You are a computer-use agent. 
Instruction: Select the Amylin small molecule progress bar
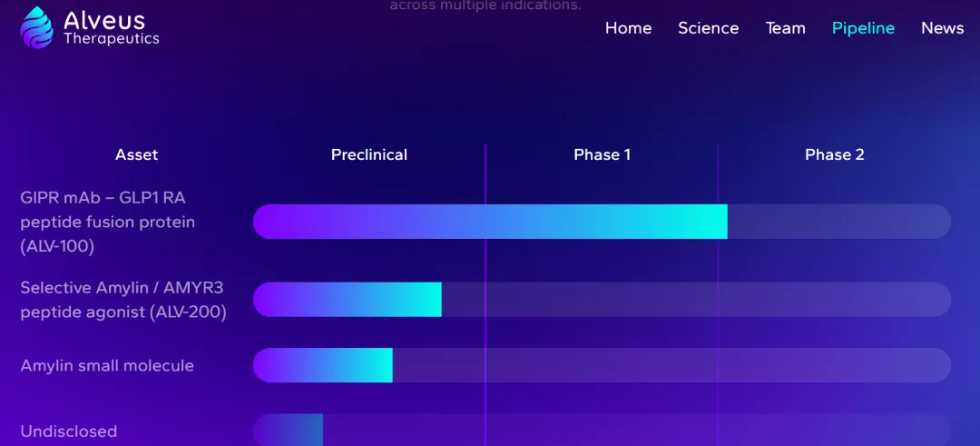coord(323,365)
